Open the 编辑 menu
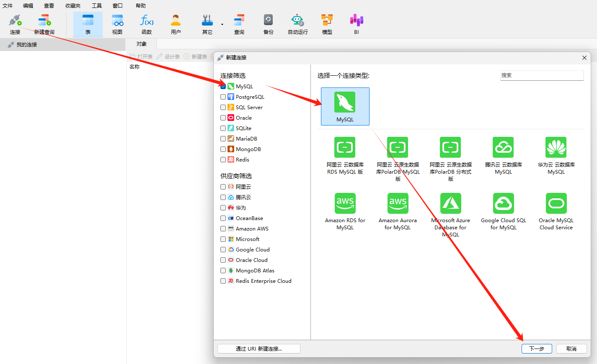The image size is (597, 364). [x=28, y=6]
